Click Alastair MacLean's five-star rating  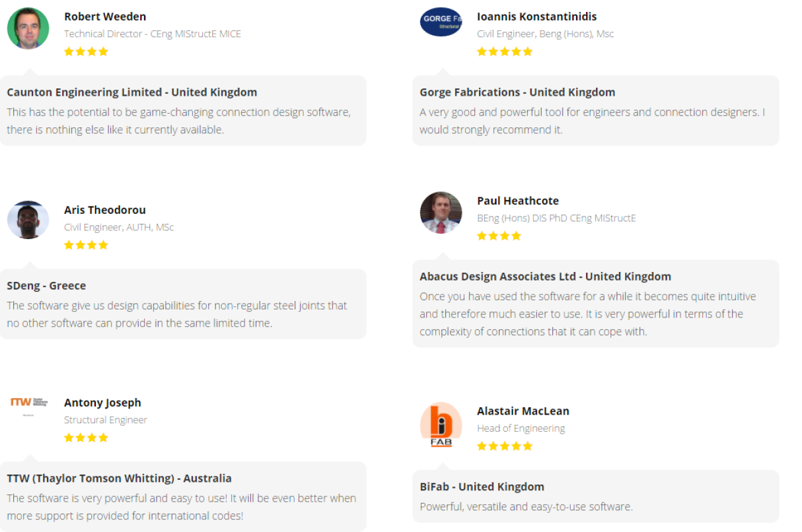point(504,446)
